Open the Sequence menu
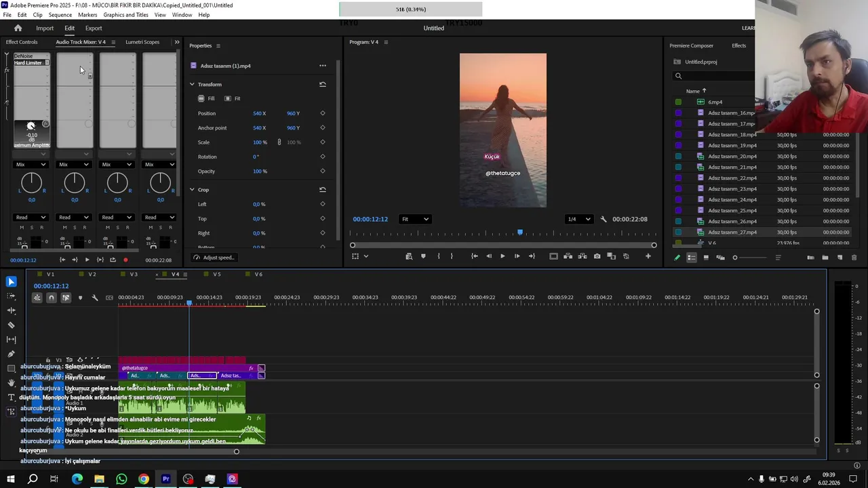868x488 pixels. [x=60, y=14]
